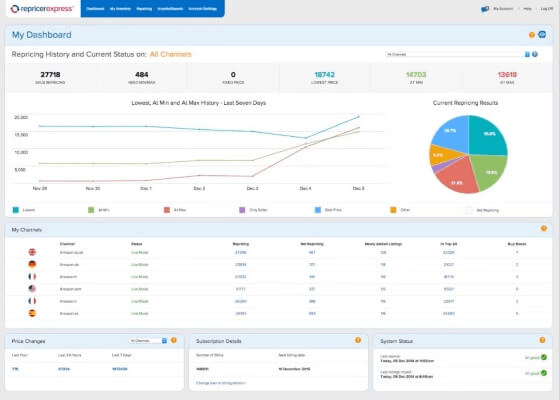Click the orange help icon in System Status
This screenshot has height=400, width=559.
click(x=542, y=340)
